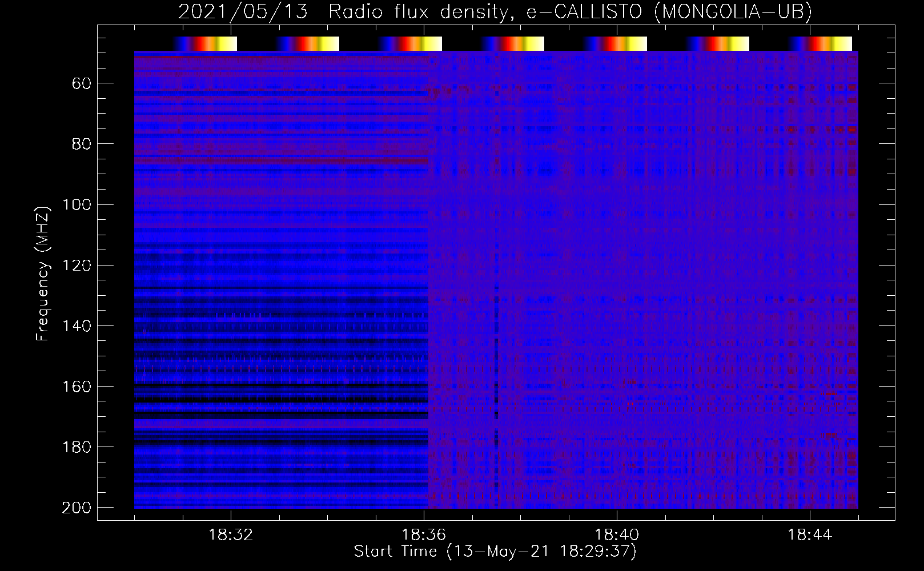This screenshot has width=924, height=571.
Task: Click the 'Frequency (MHZ)' y-axis label
Action: pyautogui.click(x=43, y=274)
